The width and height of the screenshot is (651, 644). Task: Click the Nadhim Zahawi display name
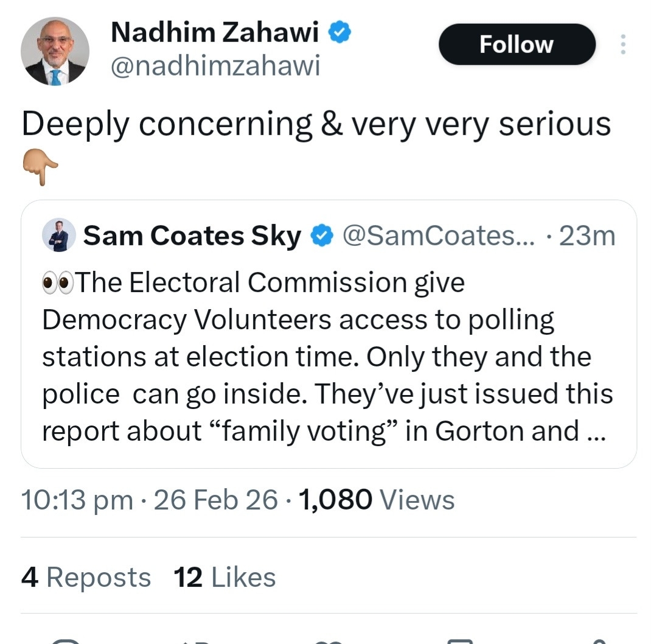pyautogui.click(x=214, y=33)
